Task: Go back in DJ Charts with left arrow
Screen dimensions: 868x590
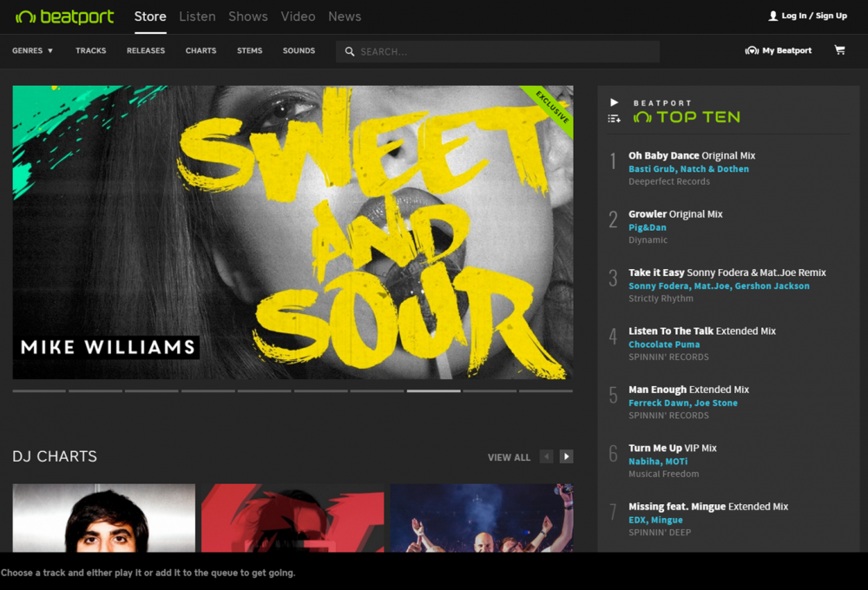Action: pos(547,456)
